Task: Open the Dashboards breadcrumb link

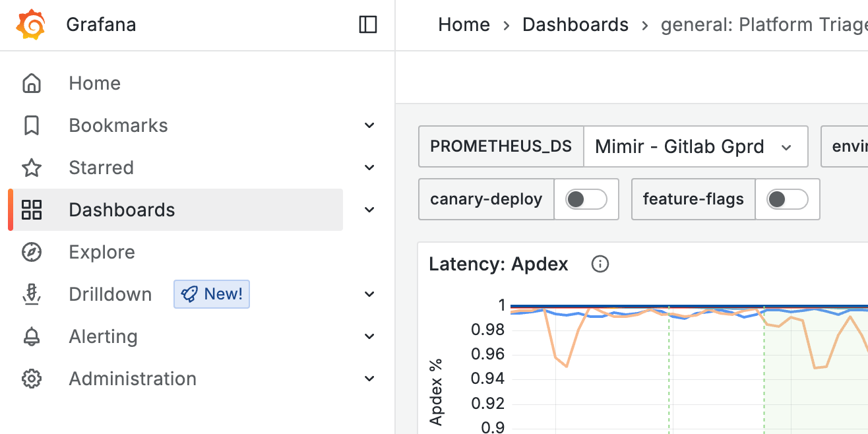Action: (x=574, y=24)
